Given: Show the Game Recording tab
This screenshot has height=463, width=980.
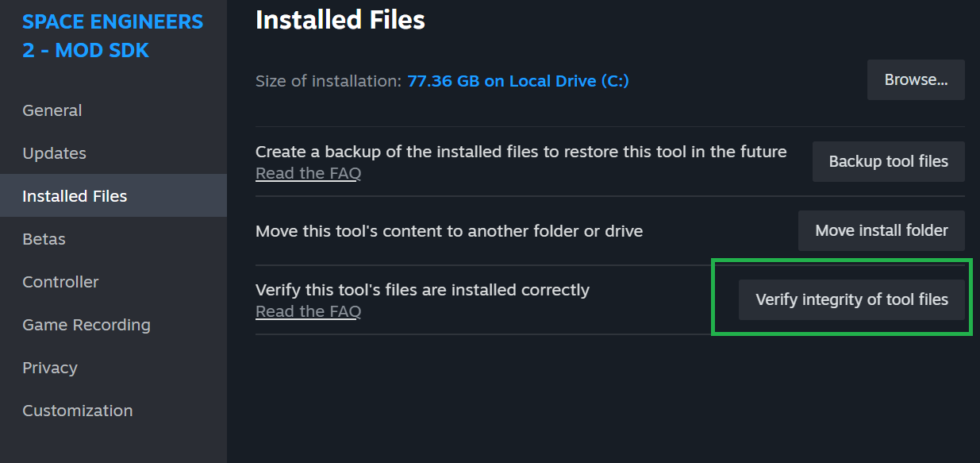Looking at the screenshot, I should click(x=86, y=325).
